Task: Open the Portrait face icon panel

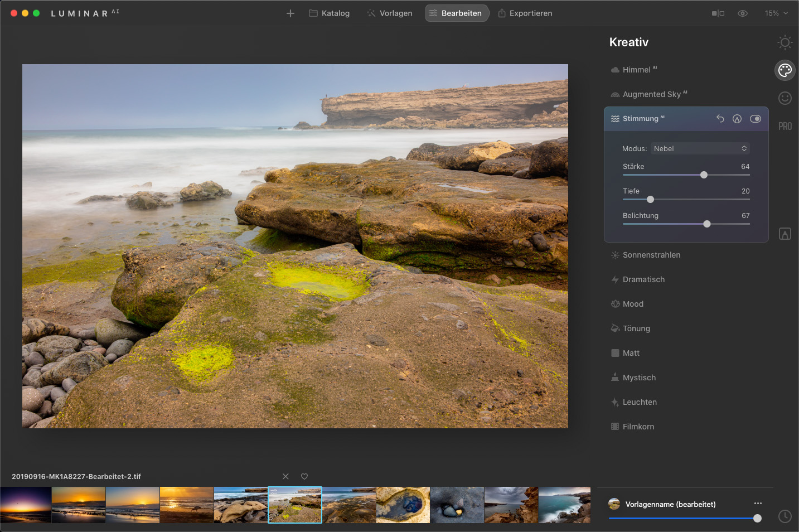Action: pos(785,98)
